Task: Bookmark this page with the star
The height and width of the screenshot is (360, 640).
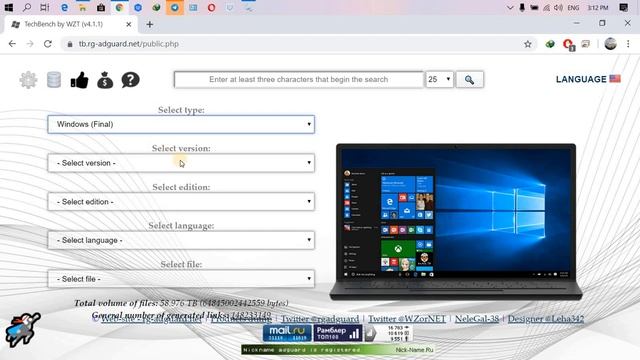Action: (x=528, y=44)
